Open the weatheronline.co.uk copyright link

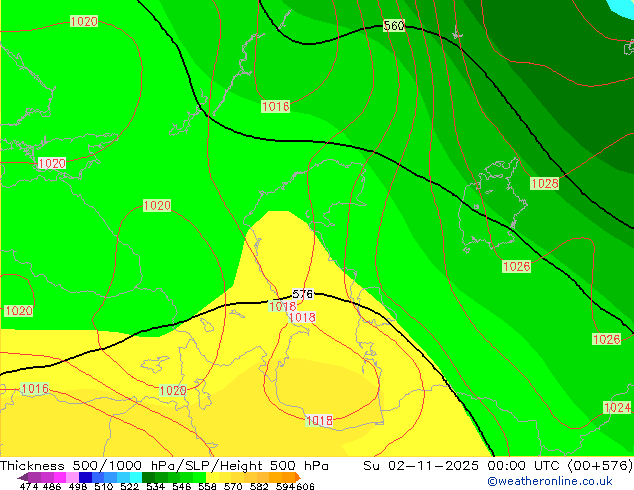[x=550, y=481]
